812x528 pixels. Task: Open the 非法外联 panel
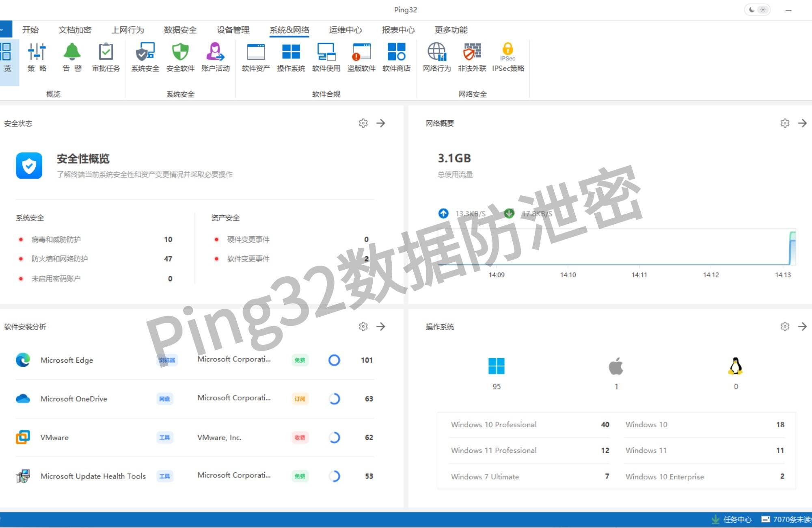click(472, 58)
